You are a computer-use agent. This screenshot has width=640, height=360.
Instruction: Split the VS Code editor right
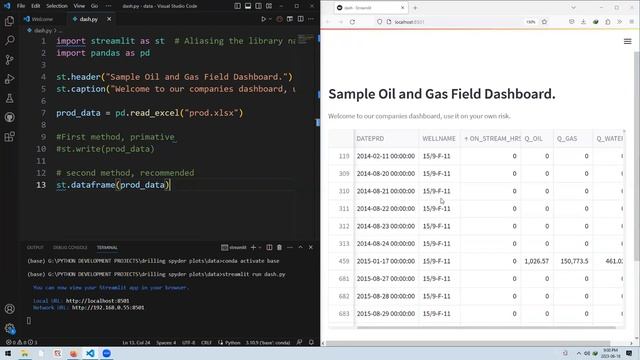300,19
